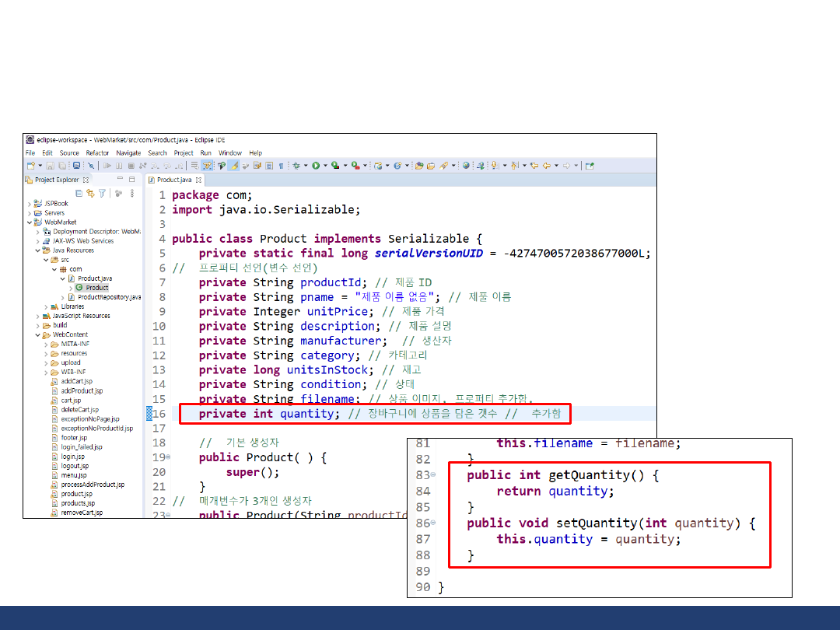Click the Collapse All icon in Project Explorer
Viewport: 840px width, 630px height.
click(x=79, y=193)
